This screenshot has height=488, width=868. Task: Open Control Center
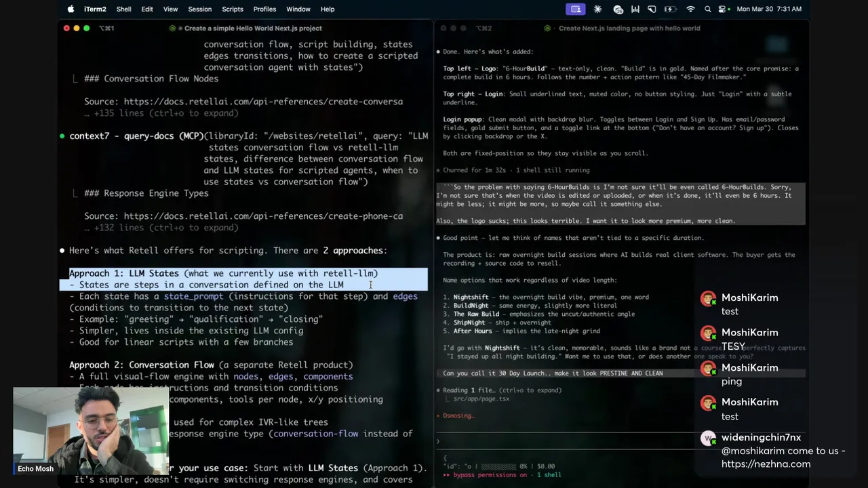(x=724, y=9)
